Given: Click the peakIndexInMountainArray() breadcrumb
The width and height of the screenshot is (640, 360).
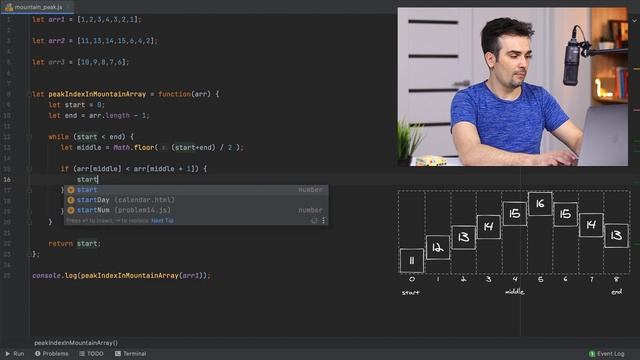Looking at the screenshot, I should coord(76,343).
